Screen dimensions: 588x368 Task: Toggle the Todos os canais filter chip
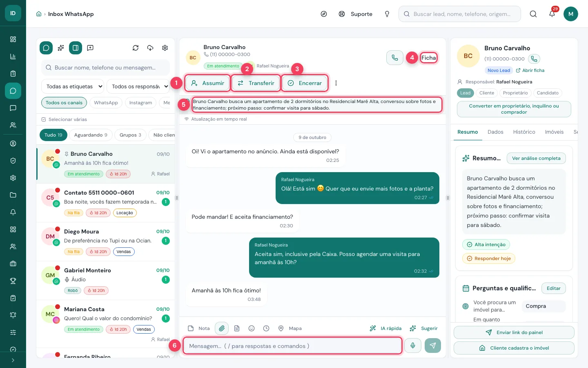point(64,103)
